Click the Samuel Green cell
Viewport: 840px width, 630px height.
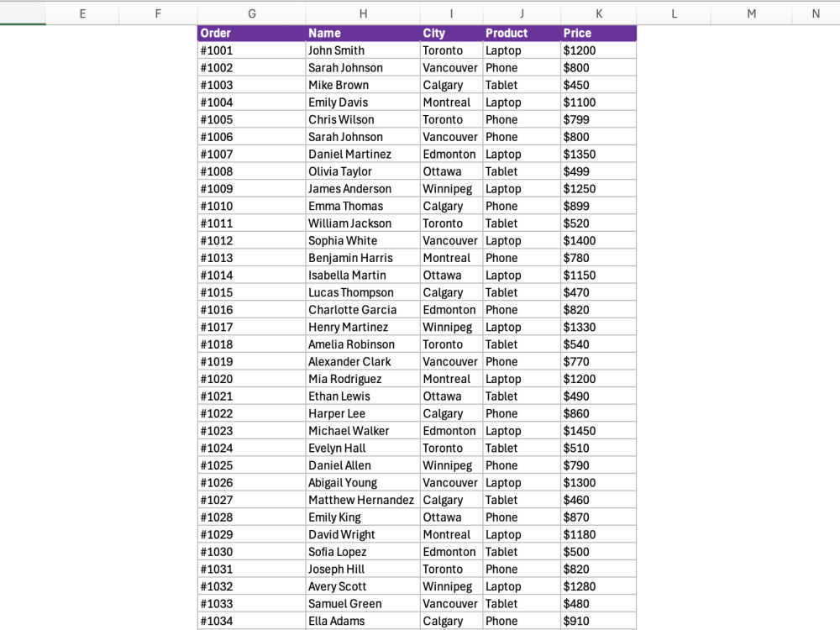(x=363, y=603)
